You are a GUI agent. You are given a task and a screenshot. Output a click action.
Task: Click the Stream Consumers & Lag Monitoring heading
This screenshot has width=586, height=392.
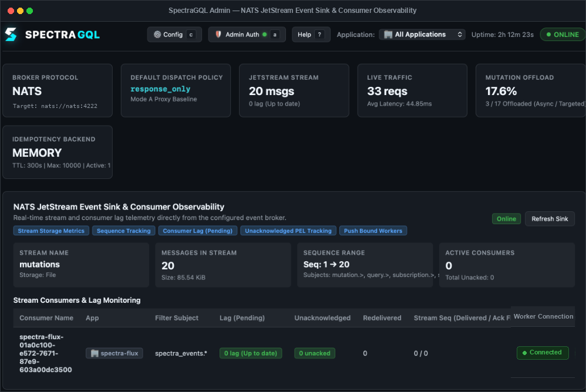coord(77,300)
